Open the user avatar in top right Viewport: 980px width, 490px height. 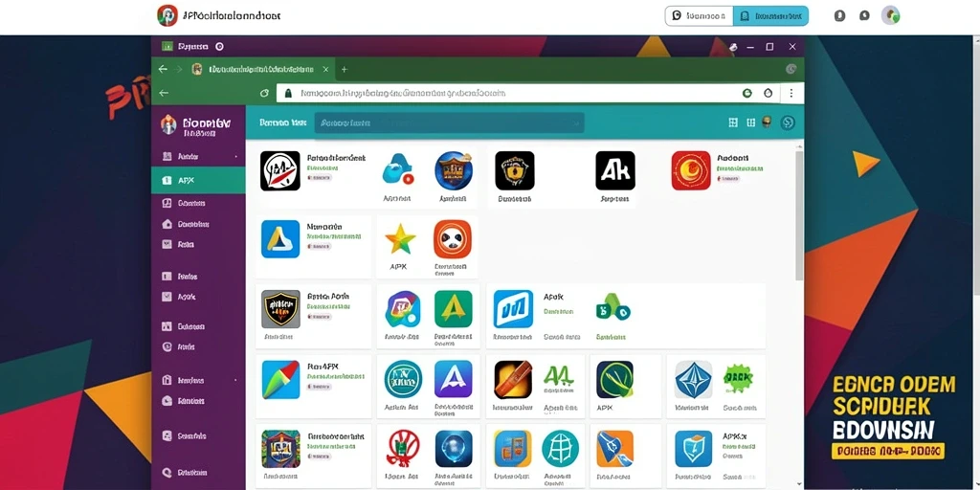pos(890,15)
